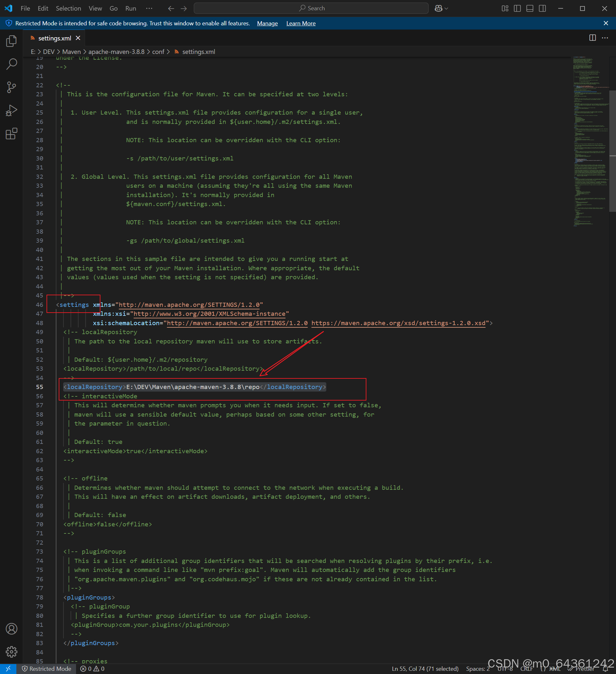Click the Manage link in restricted banner

(x=267, y=23)
